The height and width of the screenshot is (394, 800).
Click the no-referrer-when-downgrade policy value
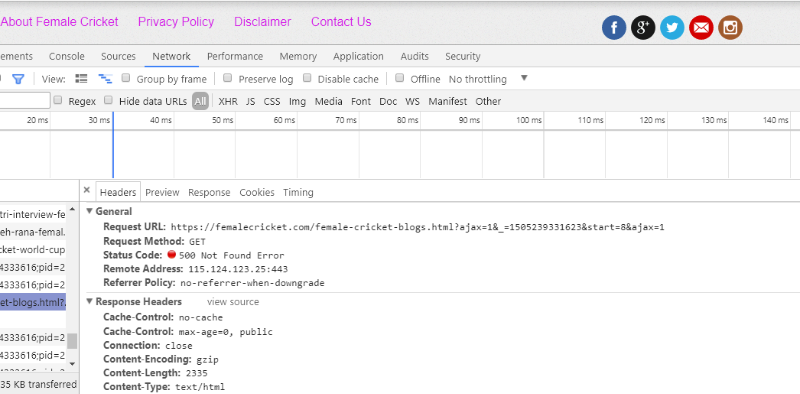252,283
